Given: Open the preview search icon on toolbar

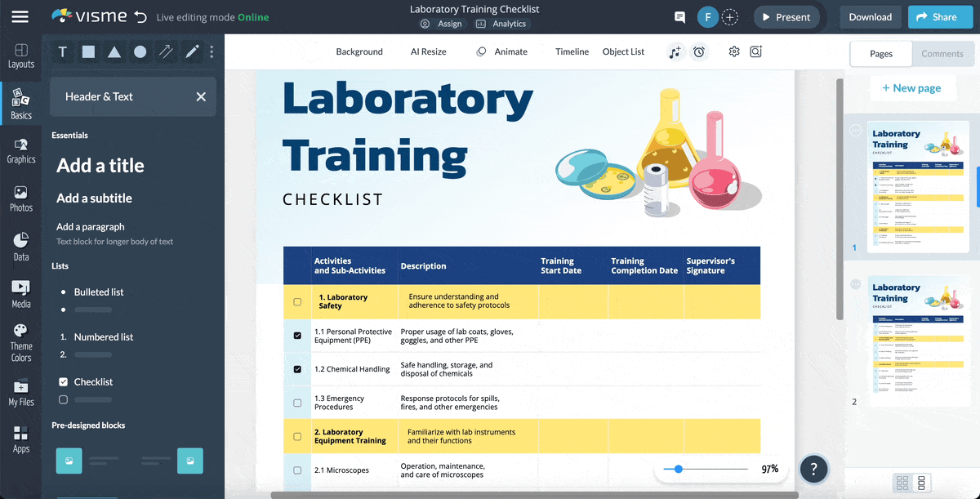Looking at the screenshot, I should [x=755, y=51].
